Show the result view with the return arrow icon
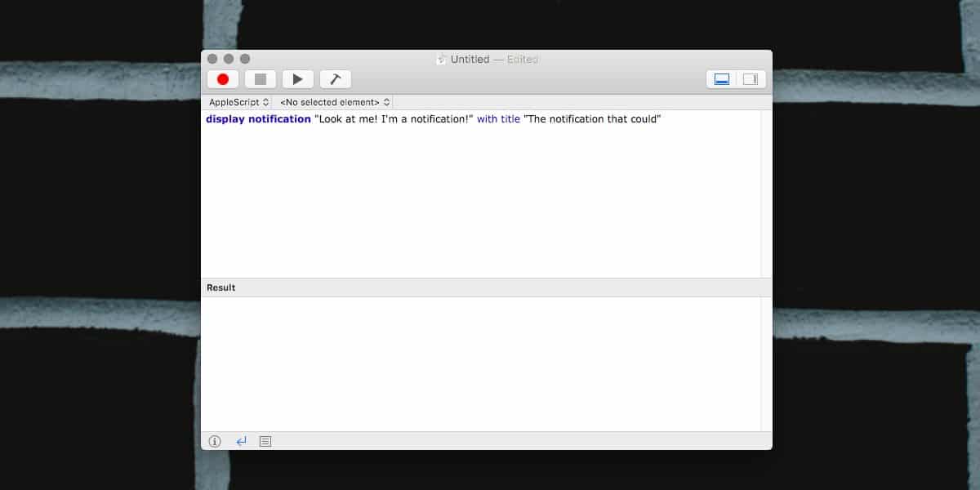Viewport: 980px width, 490px height. pos(241,441)
